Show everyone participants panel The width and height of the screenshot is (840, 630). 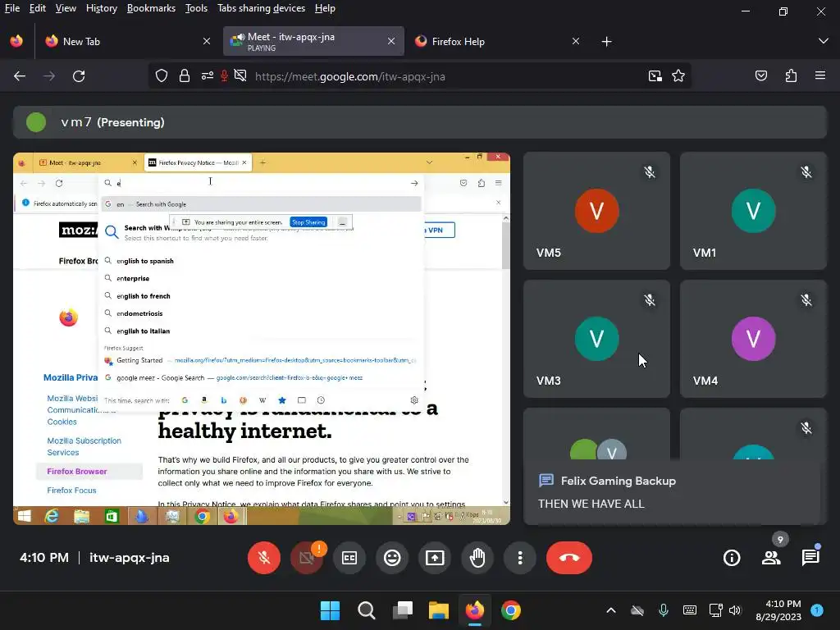[771, 558]
